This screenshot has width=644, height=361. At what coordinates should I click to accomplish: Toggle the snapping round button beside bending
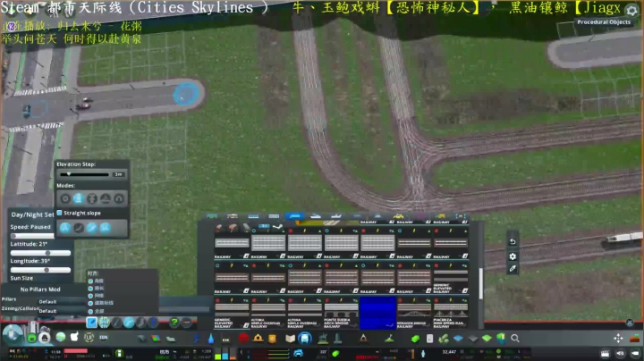[92, 228]
